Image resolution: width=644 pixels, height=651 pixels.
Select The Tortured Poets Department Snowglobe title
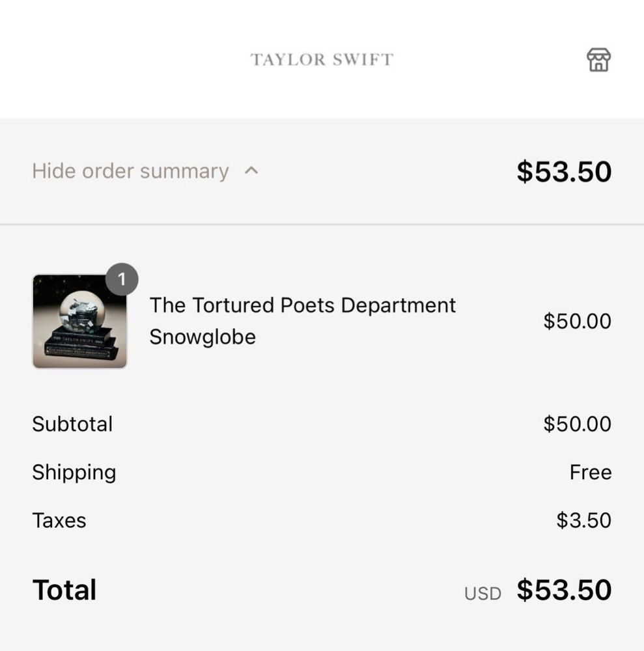[302, 321]
